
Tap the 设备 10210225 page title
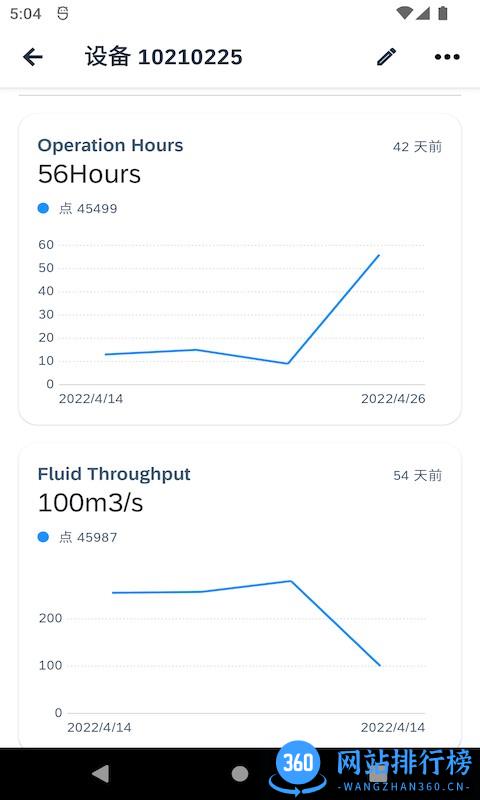coord(164,57)
